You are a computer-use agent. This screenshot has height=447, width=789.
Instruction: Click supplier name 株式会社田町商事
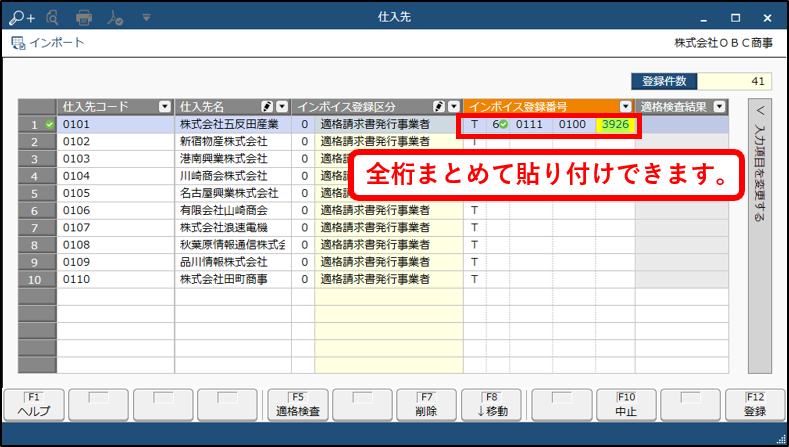(x=223, y=279)
